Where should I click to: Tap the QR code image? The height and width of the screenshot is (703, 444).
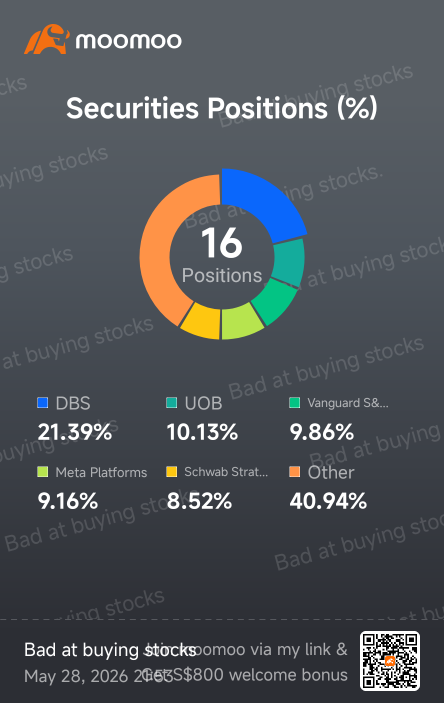click(390, 661)
